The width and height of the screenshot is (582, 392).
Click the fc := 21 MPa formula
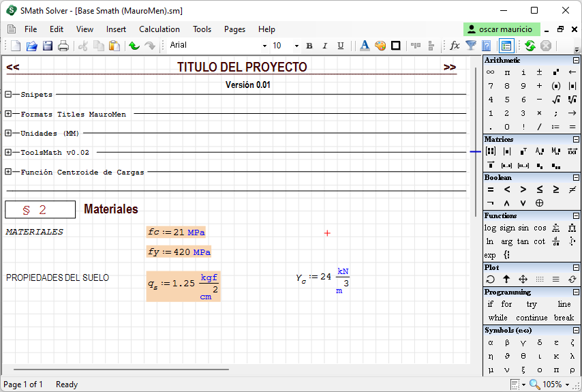tap(176, 232)
